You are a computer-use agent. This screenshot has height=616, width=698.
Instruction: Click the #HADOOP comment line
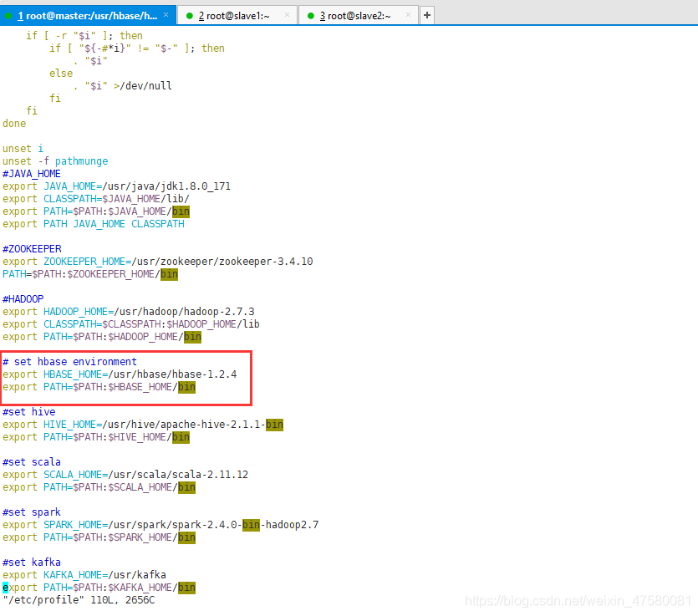pyautogui.click(x=23, y=299)
